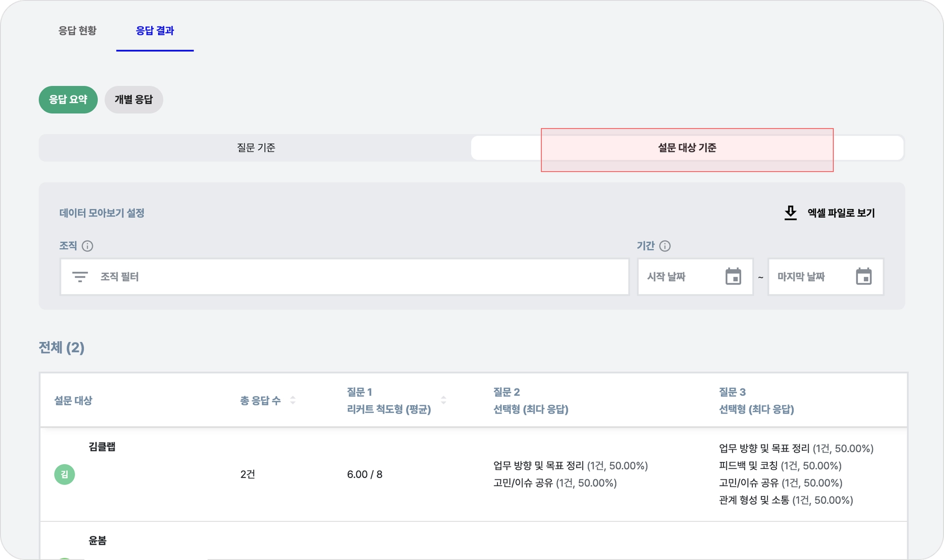The image size is (944, 560).
Task: Click the Excel download arrow icon
Action: coord(790,213)
